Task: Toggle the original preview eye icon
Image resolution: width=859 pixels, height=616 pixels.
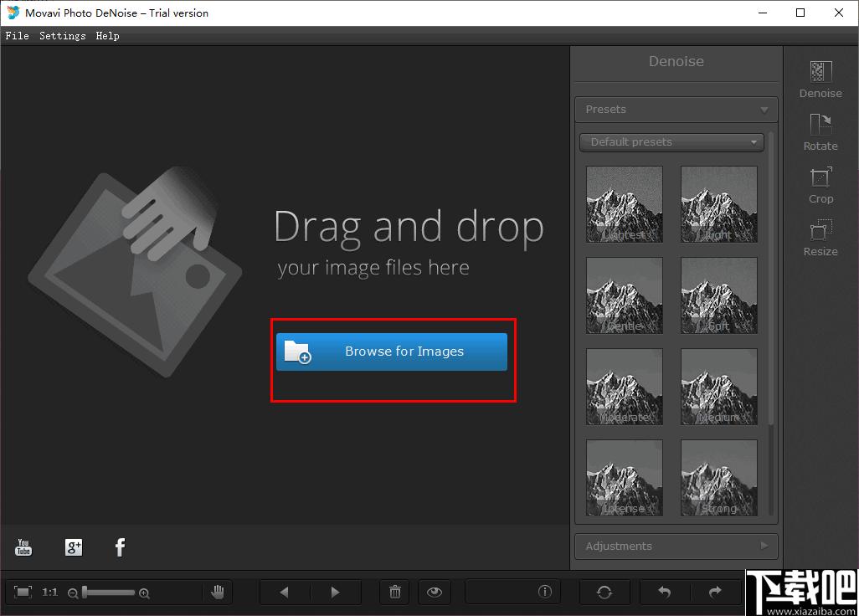Action: tap(435, 592)
